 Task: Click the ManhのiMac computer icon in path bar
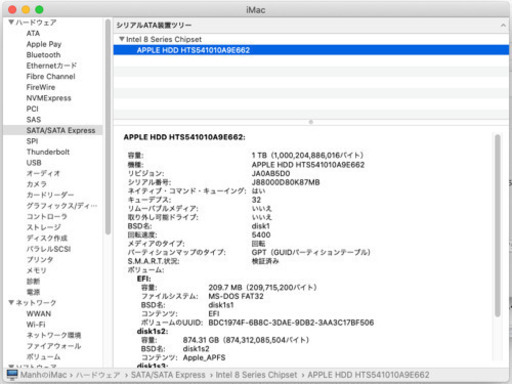pyautogui.click(x=12, y=375)
